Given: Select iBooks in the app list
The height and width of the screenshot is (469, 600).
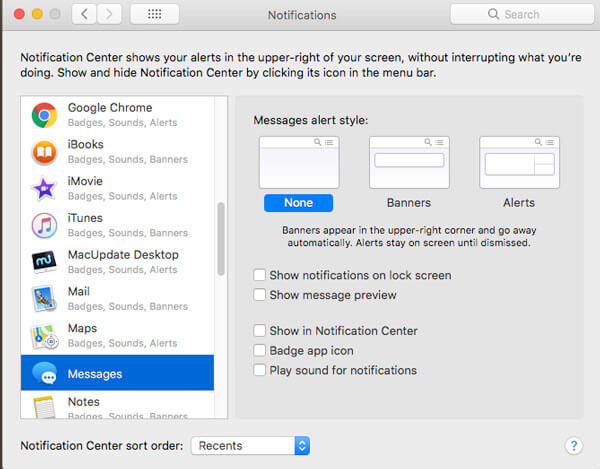Looking at the screenshot, I should pos(117,152).
